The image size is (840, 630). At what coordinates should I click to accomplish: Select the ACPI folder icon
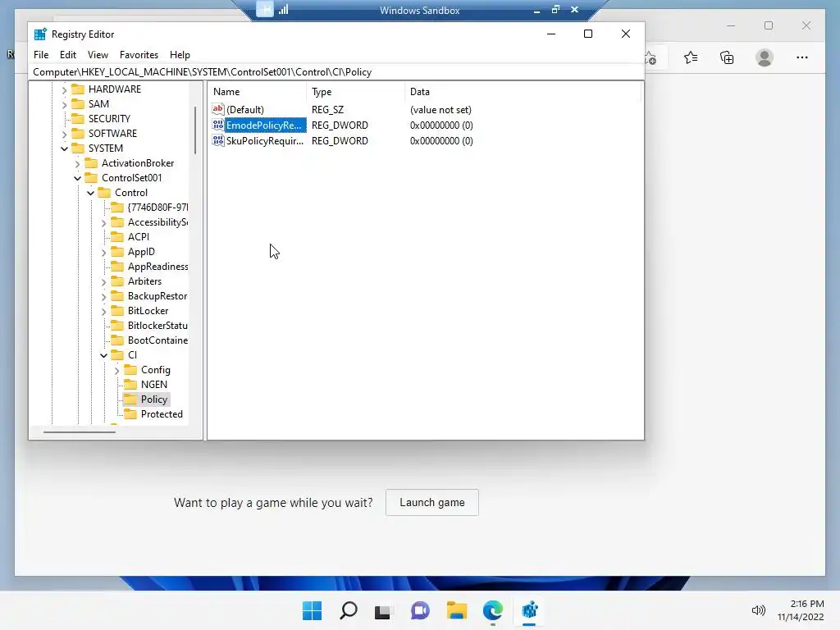click(x=117, y=237)
